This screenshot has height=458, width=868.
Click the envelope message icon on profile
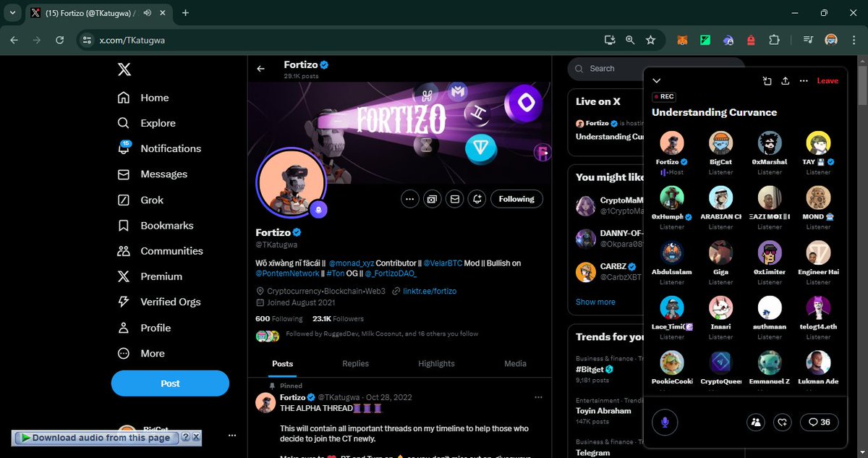click(x=454, y=199)
